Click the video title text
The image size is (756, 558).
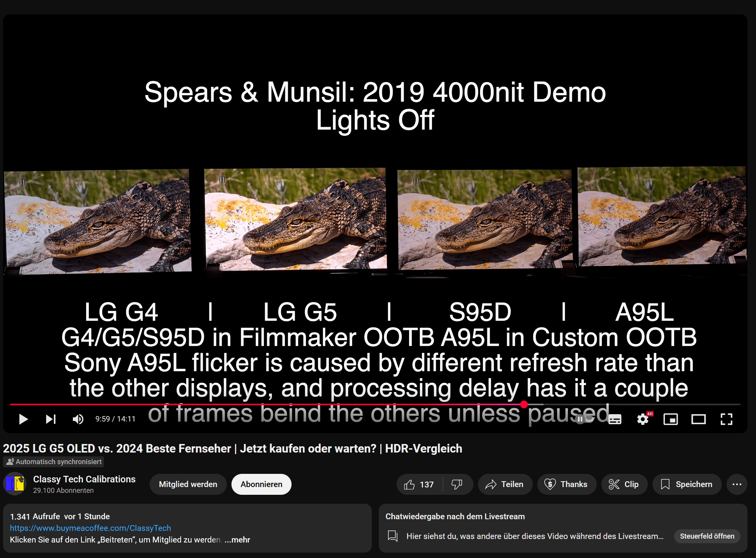tap(233, 449)
